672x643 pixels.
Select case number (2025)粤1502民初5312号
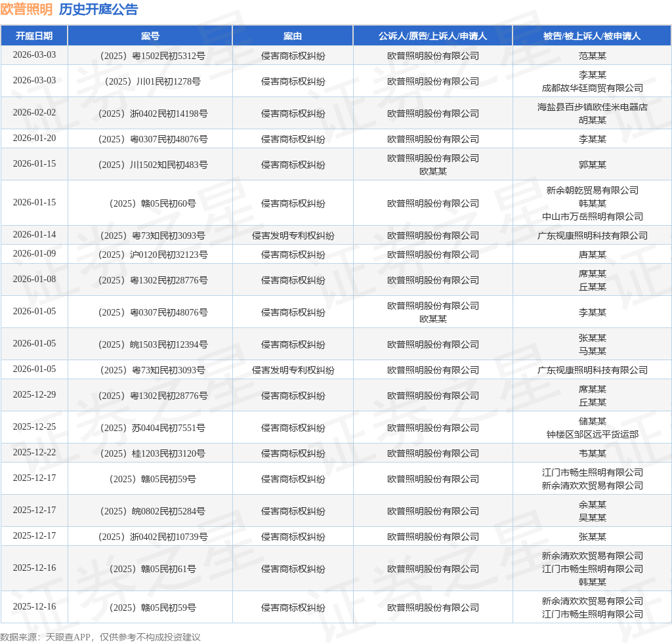[x=152, y=56]
